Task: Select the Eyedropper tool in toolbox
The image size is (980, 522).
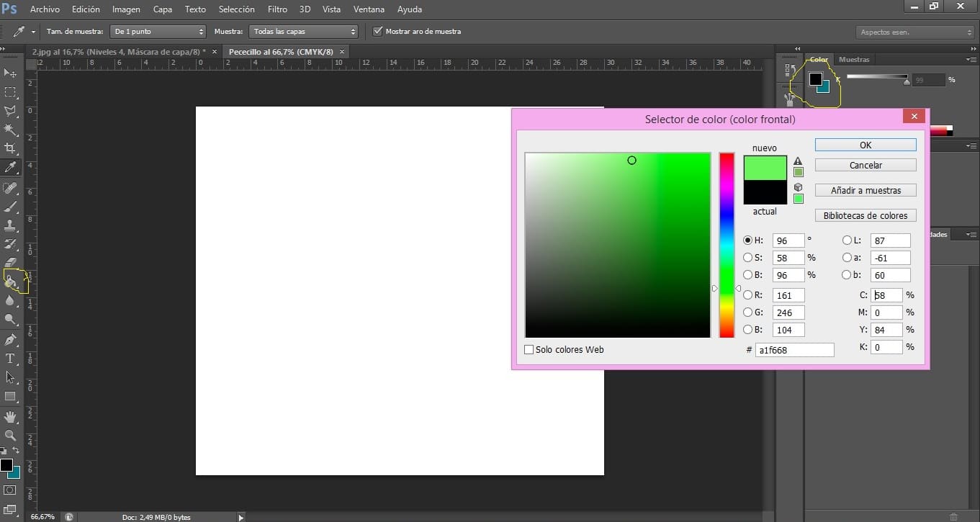Action: [x=10, y=168]
